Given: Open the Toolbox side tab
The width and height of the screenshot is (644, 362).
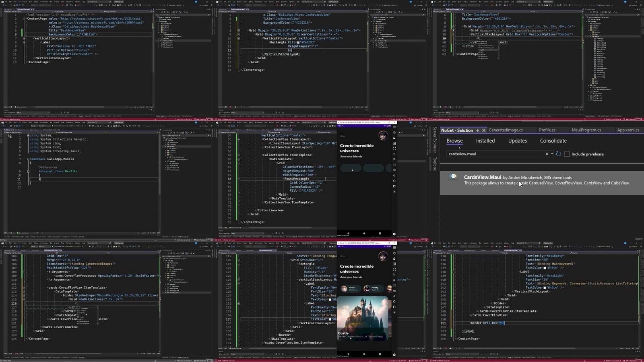Looking at the screenshot, I should [x=435, y=163].
